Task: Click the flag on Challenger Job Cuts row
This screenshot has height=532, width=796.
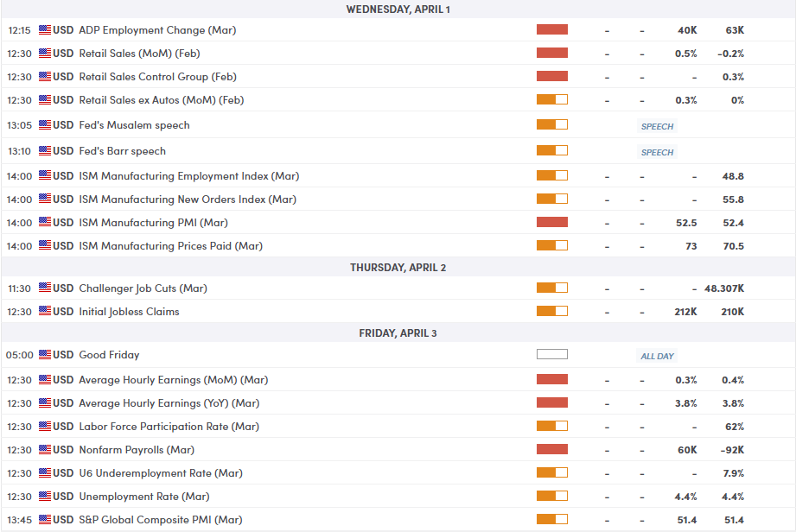Action: click(45, 288)
